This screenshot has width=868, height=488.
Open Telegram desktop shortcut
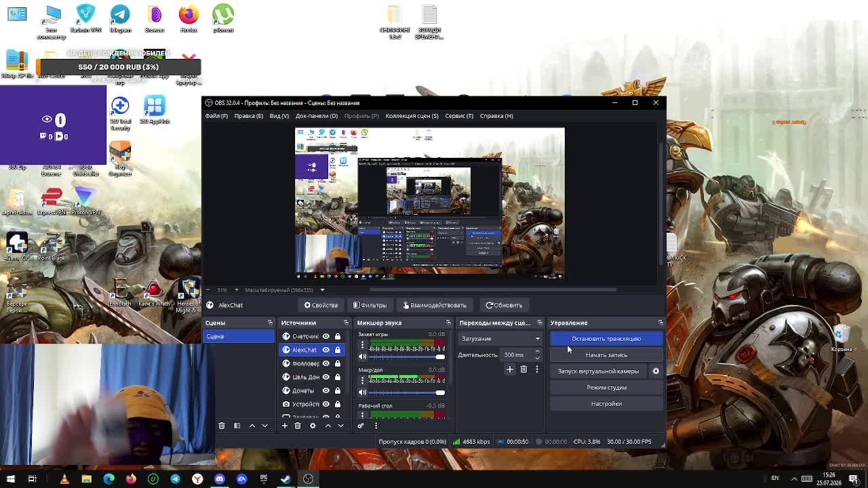point(120,18)
